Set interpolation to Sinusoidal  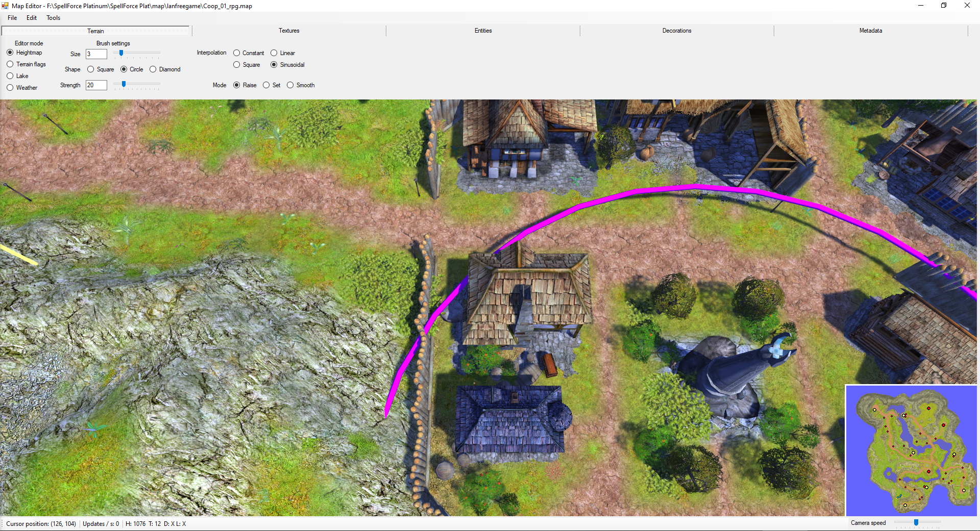point(288,65)
